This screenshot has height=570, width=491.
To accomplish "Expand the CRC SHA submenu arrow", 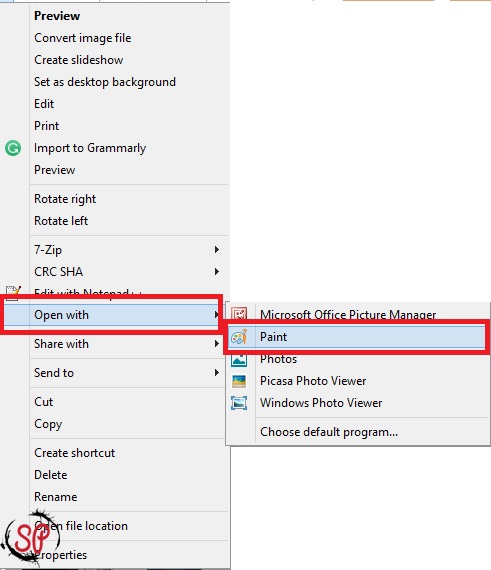I will (217, 271).
